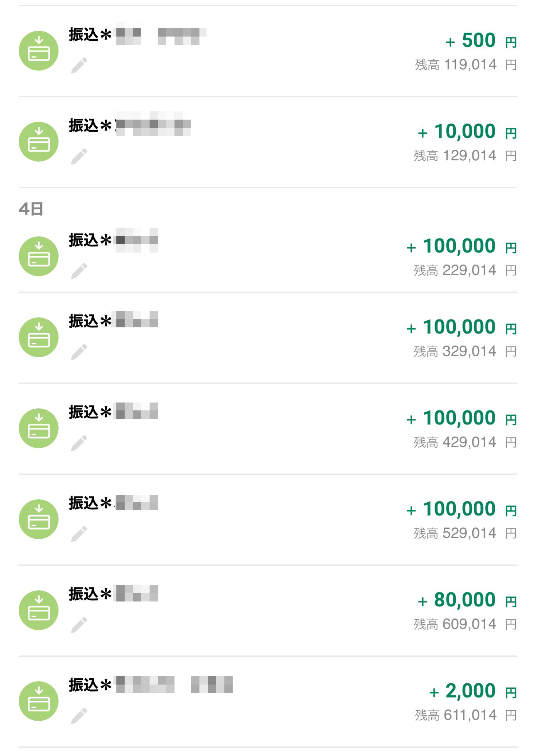This screenshot has width=536, height=756.
Task: Edit memo pencil for balance 529,014 entry
Action: point(79,534)
